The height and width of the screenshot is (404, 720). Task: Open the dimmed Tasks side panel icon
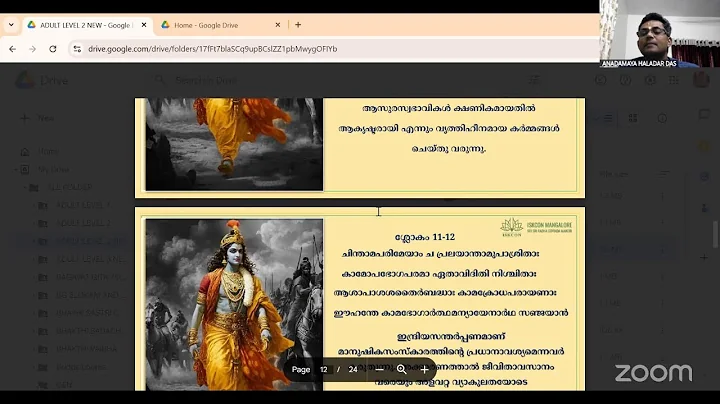tap(704, 177)
